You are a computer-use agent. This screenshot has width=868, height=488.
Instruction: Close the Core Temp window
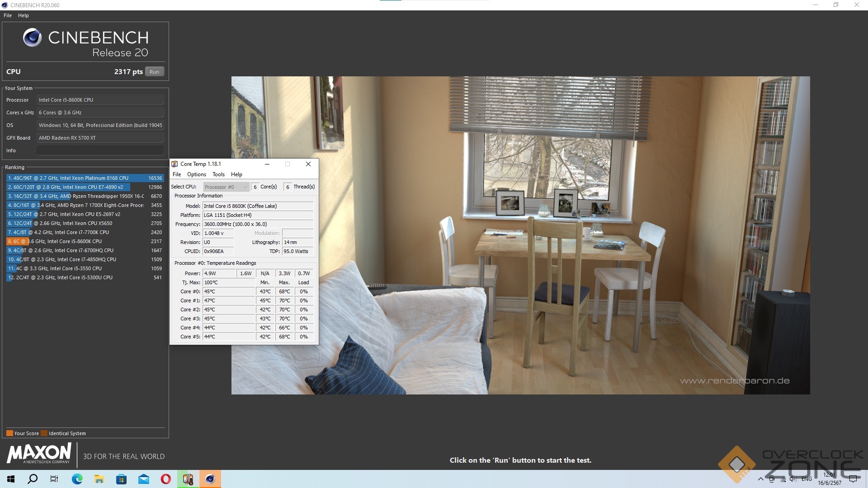coord(308,164)
